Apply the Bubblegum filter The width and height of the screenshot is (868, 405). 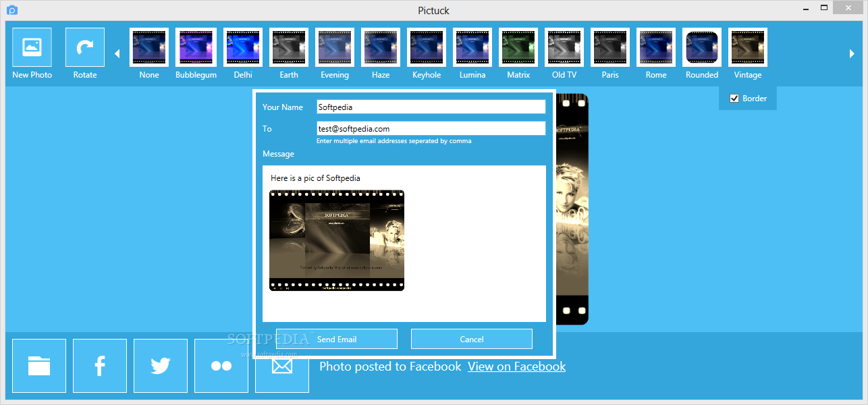[196, 47]
